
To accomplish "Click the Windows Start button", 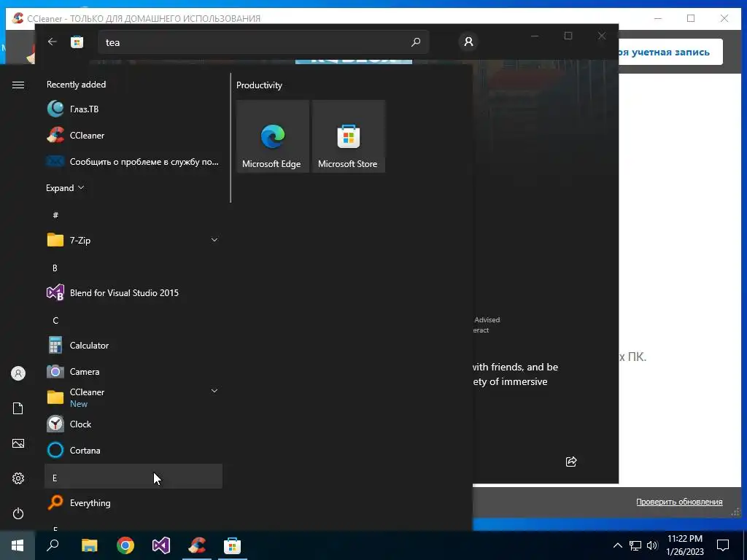I will (x=18, y=545).
